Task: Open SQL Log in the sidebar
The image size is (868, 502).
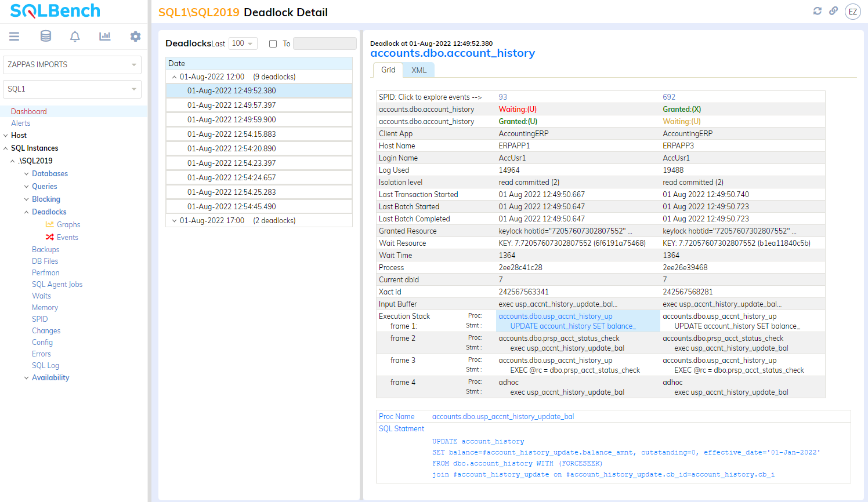Action: pos(46,365)
